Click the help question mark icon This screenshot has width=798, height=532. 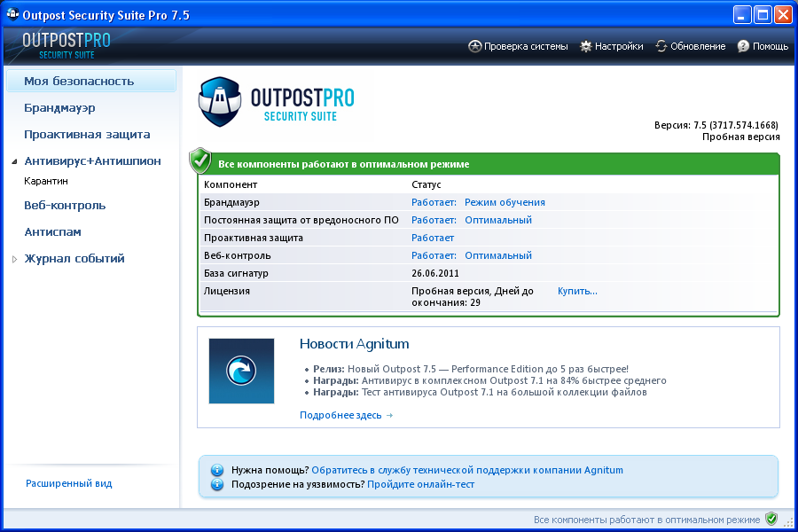point(743,46)
